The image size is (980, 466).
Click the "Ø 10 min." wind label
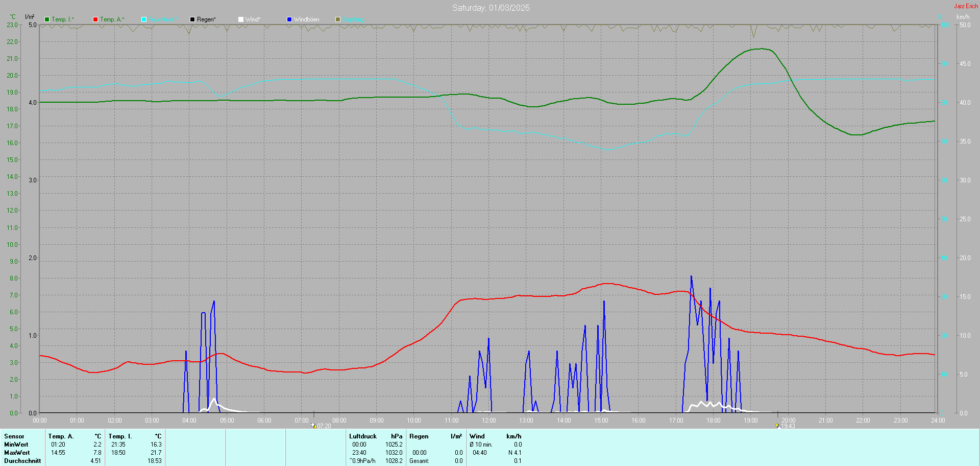(x=481, y=445)
